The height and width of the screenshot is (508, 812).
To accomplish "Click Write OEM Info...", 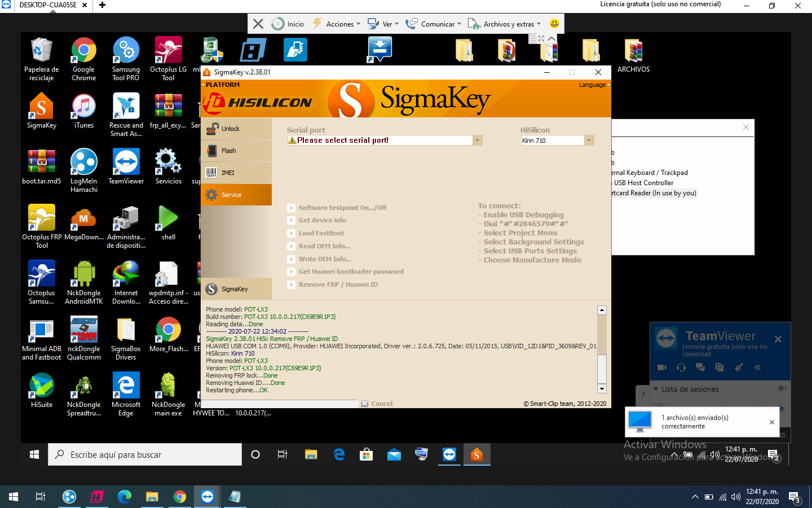I will click(325, 259).
